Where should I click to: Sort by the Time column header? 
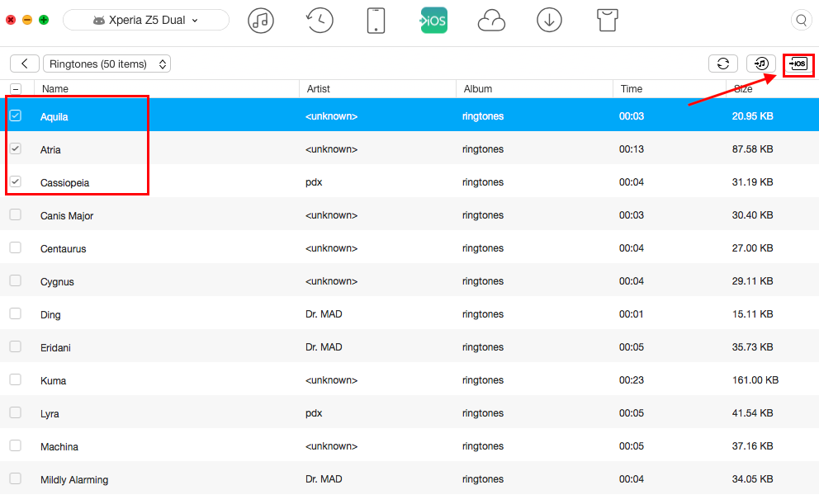(632, 89)
